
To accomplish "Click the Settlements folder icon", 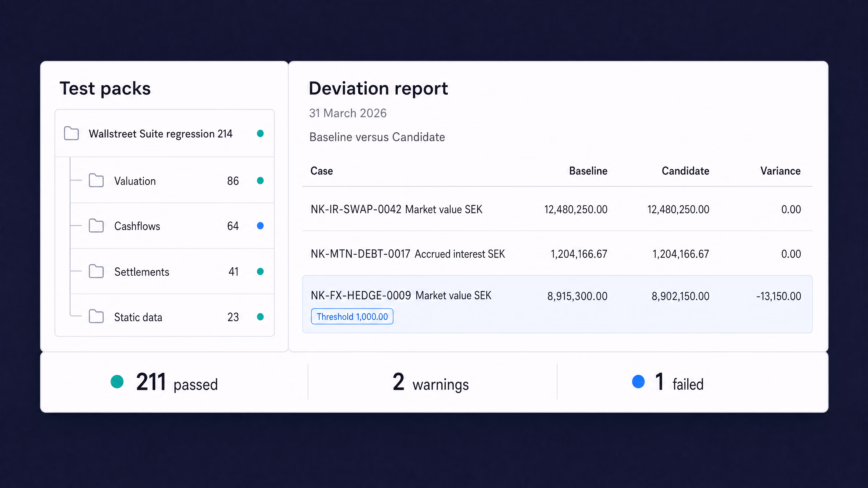I will tap(96, 271).
